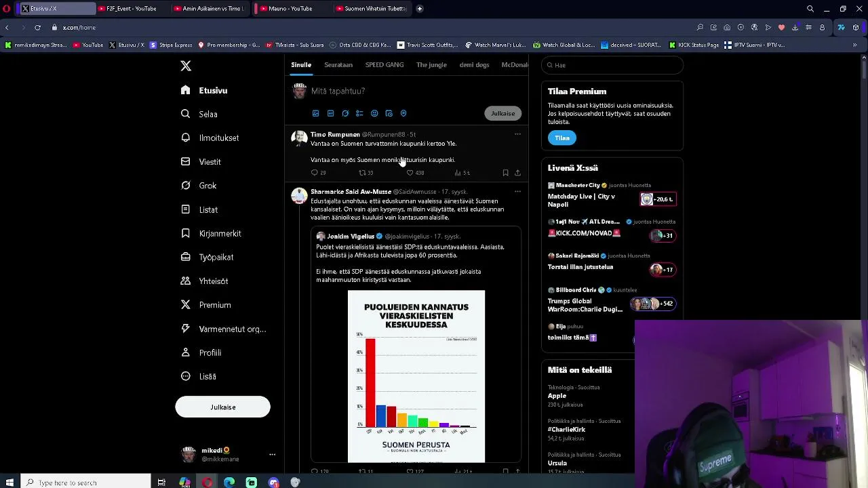Click Windows taskbar search box
The width and height of the screenshot is (868, 488).
(x=85, y=483)
